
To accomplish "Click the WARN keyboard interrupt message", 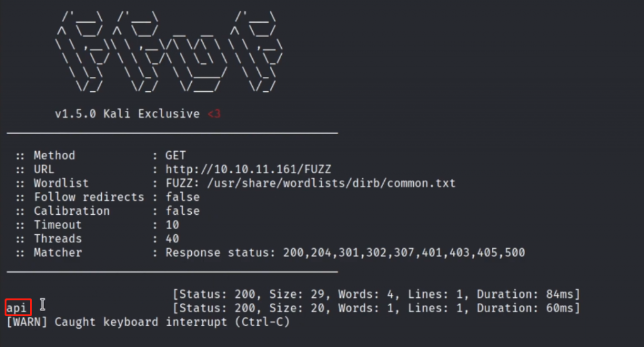I will click(x=147, y=322).
